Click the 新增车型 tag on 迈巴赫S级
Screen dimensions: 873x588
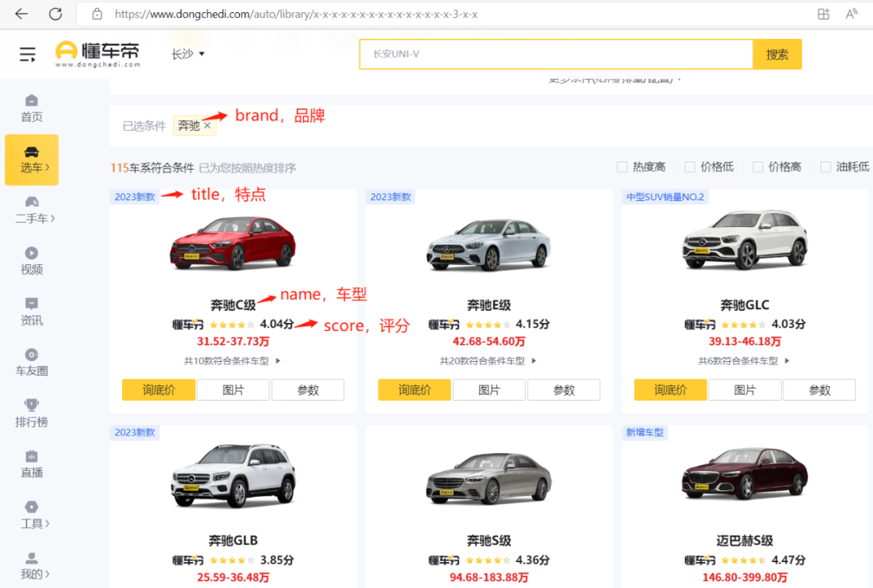pos(645,432)
